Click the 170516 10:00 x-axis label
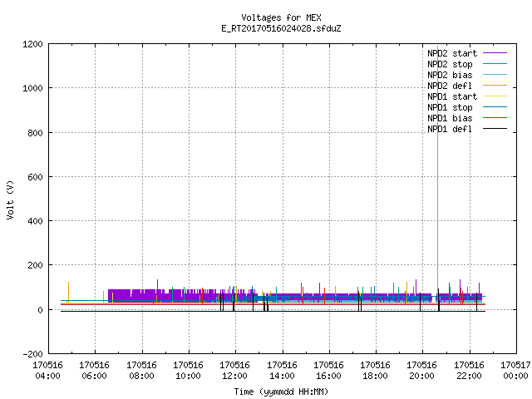 [x=188, y=371]
